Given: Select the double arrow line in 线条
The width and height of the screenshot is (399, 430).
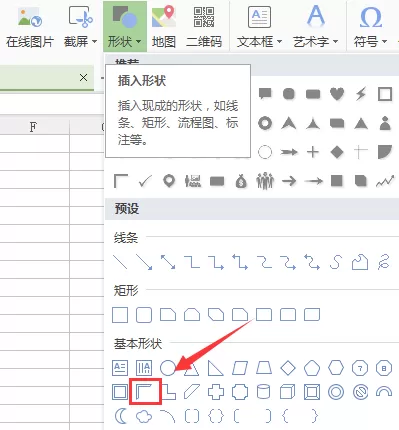Looking at the screenshot, I should pyautogui.click(x=168, y=262).
